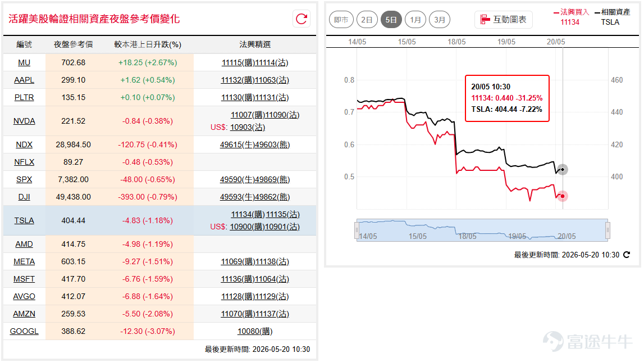This screenshot has height=362, width=644.
Task: Open warrant 11136(購) in MSFT row
Action: 238,279
